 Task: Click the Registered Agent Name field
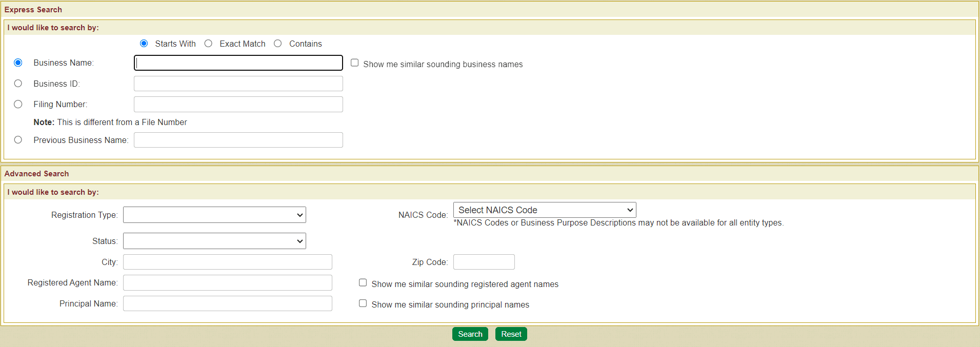pyautogui.click(x=228, y=283)
